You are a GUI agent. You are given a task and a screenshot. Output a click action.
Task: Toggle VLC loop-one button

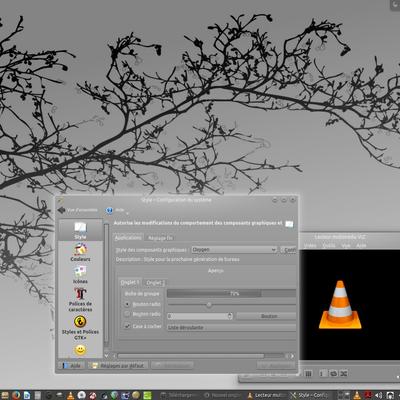click(323, 374)
